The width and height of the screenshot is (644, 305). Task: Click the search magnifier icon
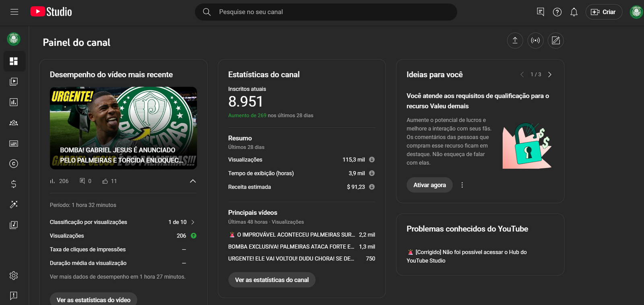(x=207, y=12)
